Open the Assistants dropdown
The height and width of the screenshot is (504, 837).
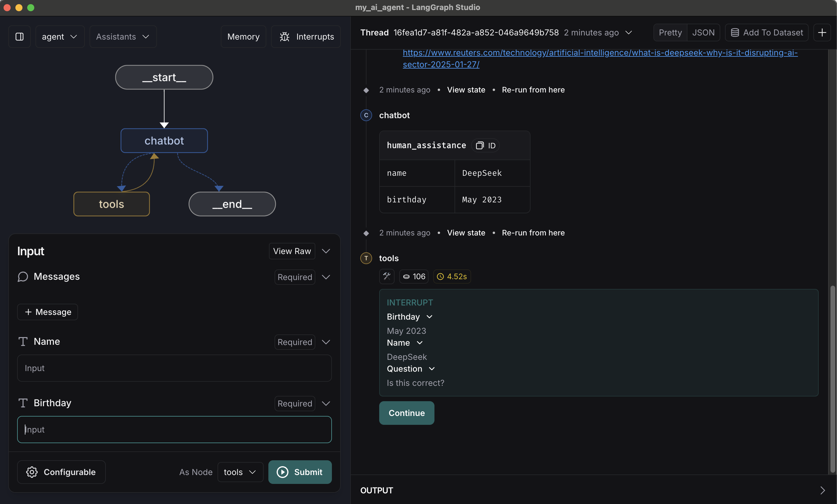point(123,36)
